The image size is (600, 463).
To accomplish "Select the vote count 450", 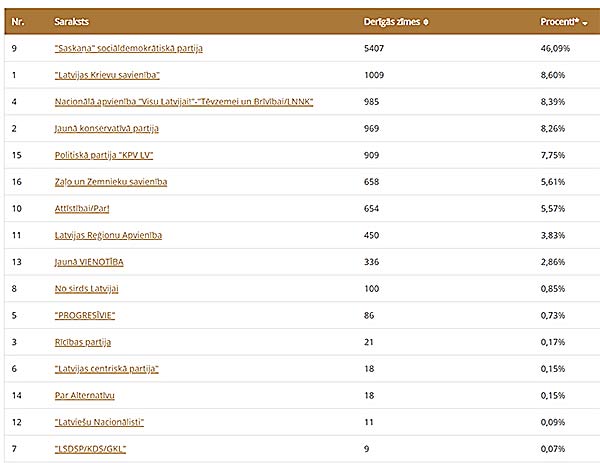I will pyautogui.click(x=371, y=235).
